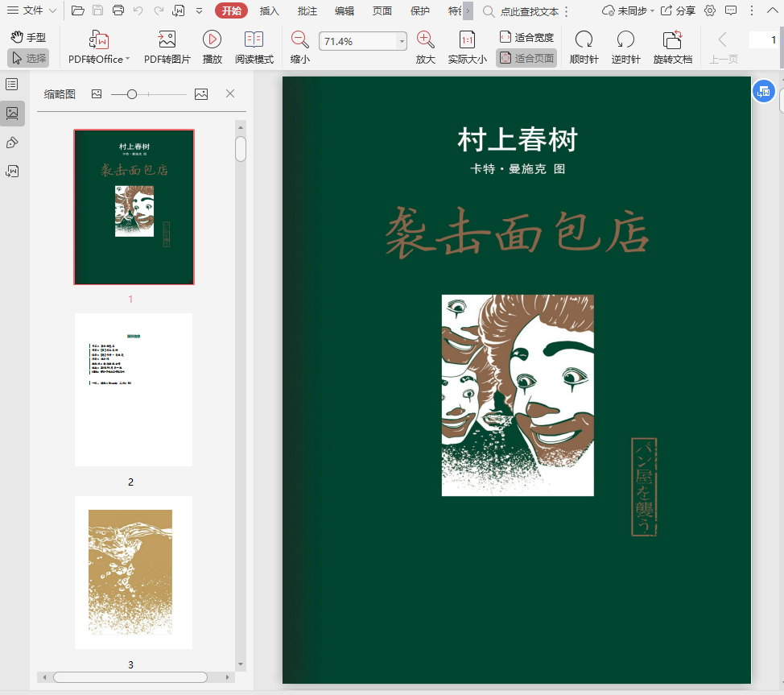Rotate page 逆时针 counterclockwise
The image size is (784, 695).
(625, 40)
